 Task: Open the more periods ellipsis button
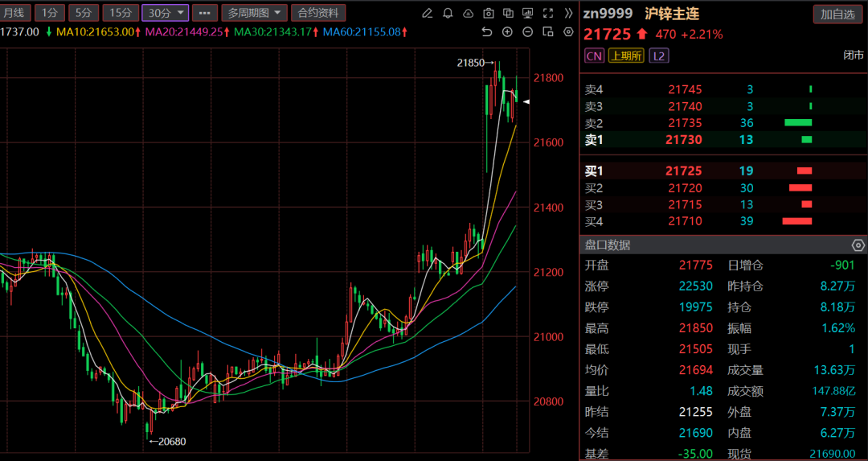[204, 13]
